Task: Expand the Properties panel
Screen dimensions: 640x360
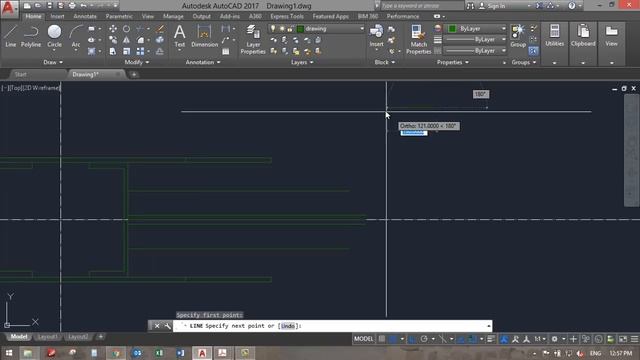Action: click(453, 62)
